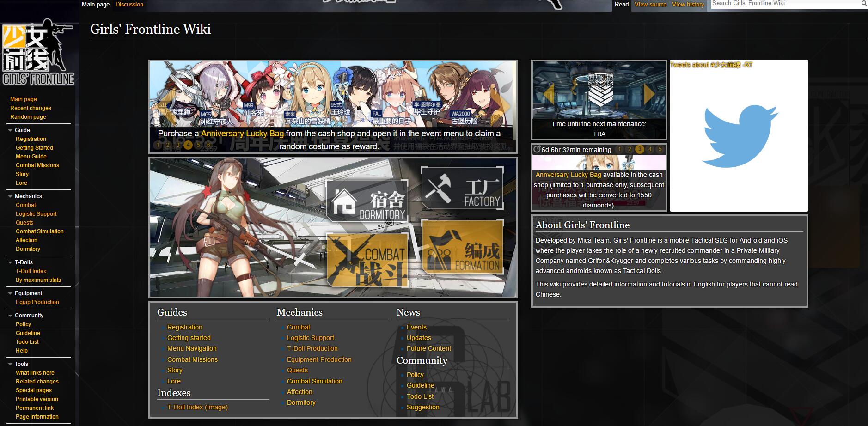
Task: Open Printable version link
Action: pyautogui.click(x=37, y=399)
